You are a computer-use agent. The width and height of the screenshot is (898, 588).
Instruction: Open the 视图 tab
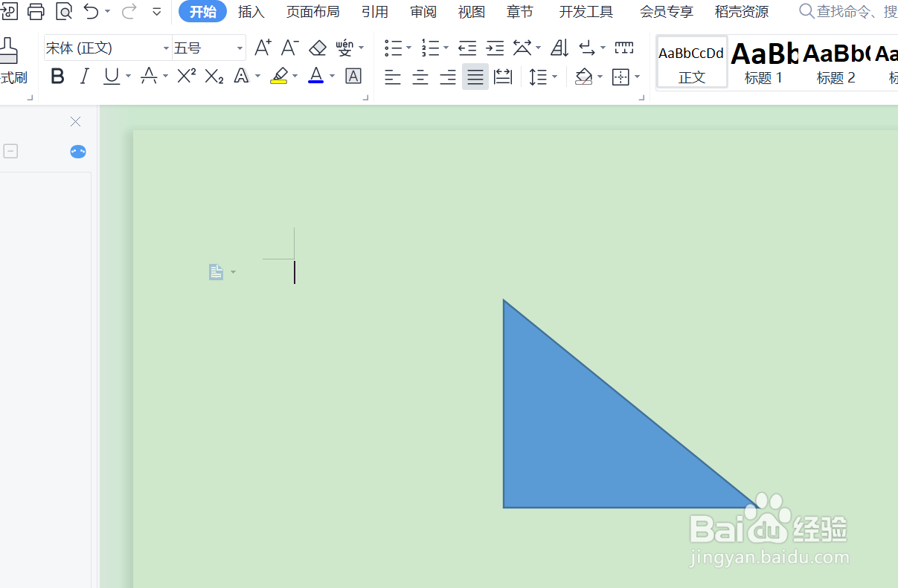[x=472, y=12]
